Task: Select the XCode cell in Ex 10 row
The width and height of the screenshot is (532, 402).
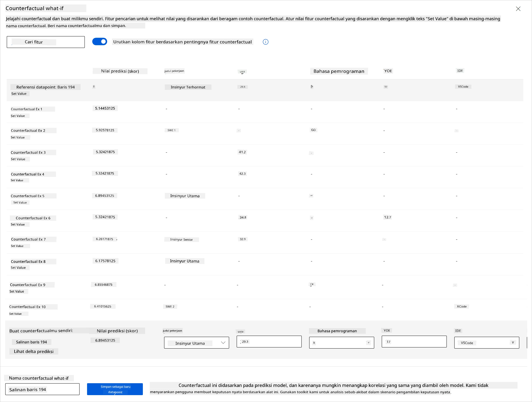Action: [x=462, y=307]
